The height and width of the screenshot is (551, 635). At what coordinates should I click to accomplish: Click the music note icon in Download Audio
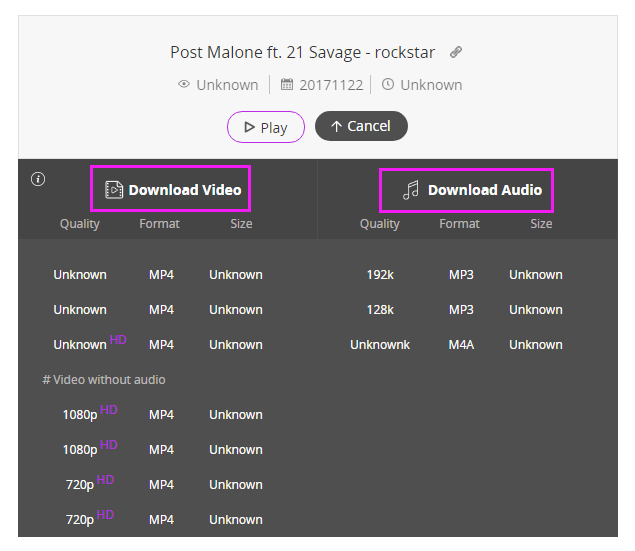(411, 190)
